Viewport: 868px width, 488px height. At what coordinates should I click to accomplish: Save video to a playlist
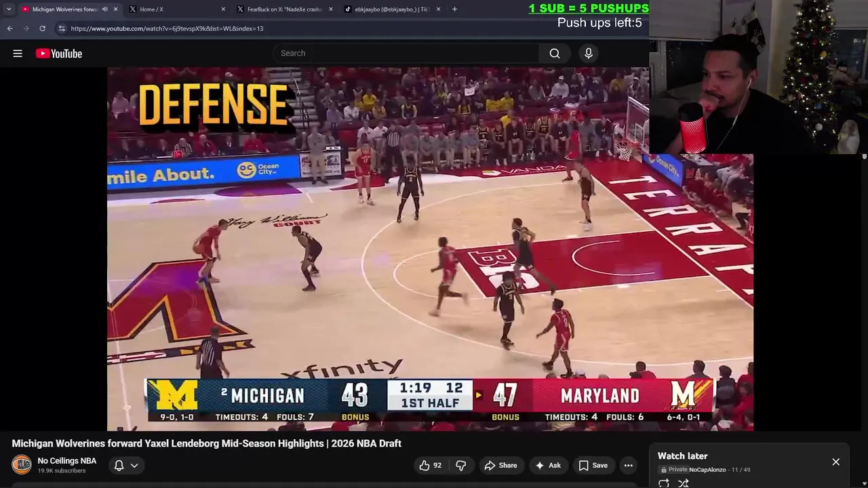pos(593,465)
